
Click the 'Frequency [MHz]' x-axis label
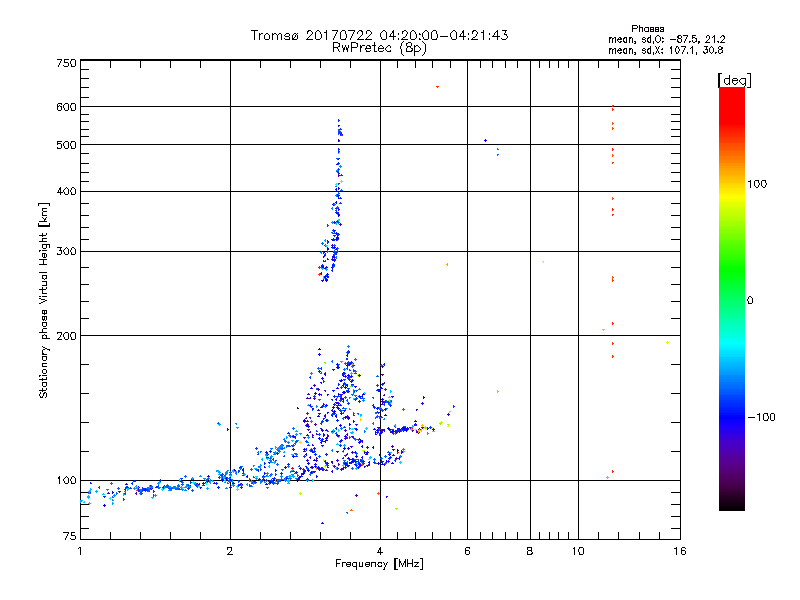pos(379,564)
